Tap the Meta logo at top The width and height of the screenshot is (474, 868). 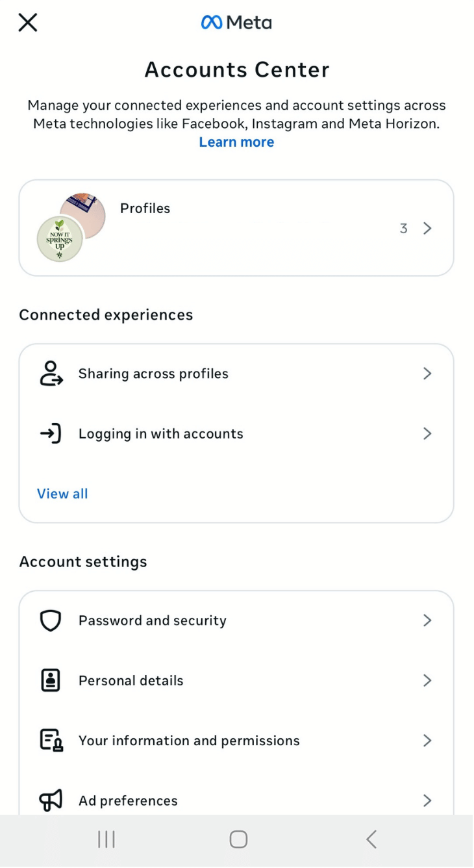[236, 23]
